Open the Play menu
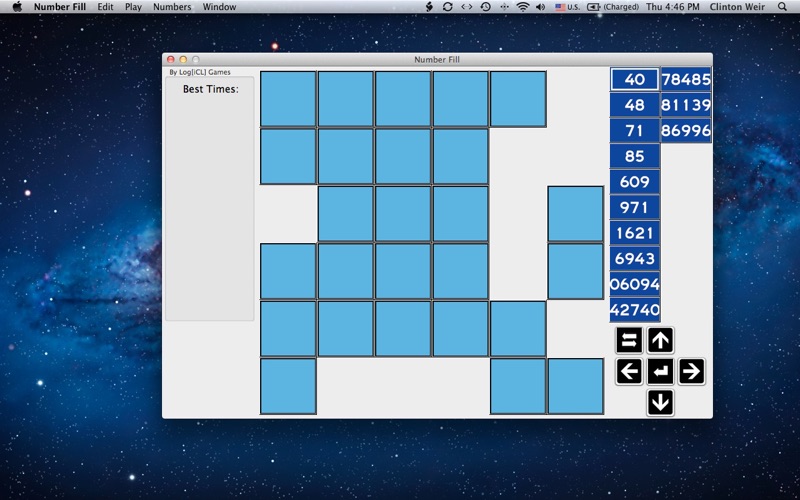Image resolution: width=800 pixels, height=500 pixels. 133,7
